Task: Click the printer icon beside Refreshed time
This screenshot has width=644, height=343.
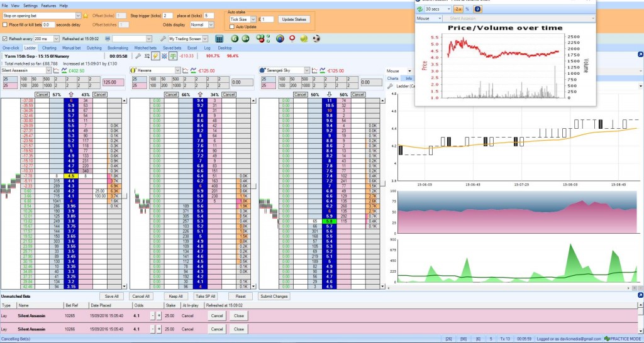Action: tap(108, 38)
